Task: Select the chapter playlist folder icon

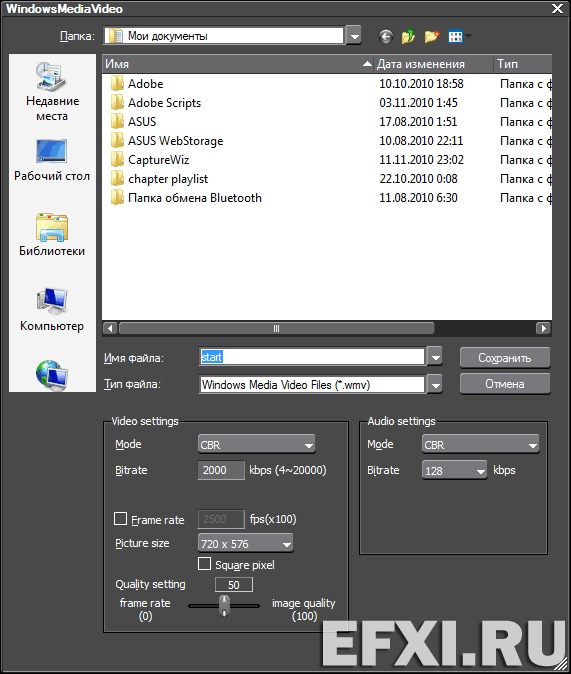Action: click(x=117, y=178)
